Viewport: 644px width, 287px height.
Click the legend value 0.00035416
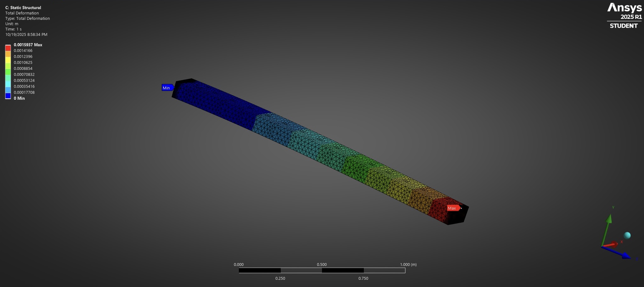24,87
